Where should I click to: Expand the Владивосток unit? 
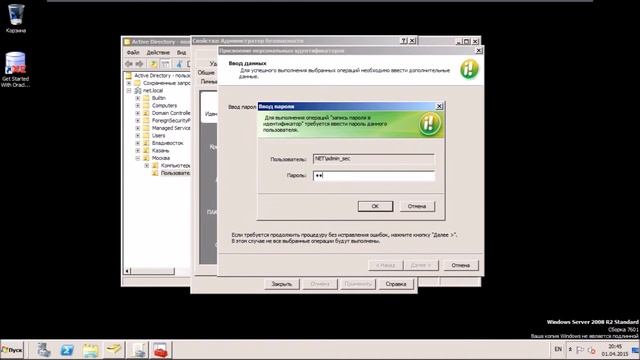(x=138, y=143)
